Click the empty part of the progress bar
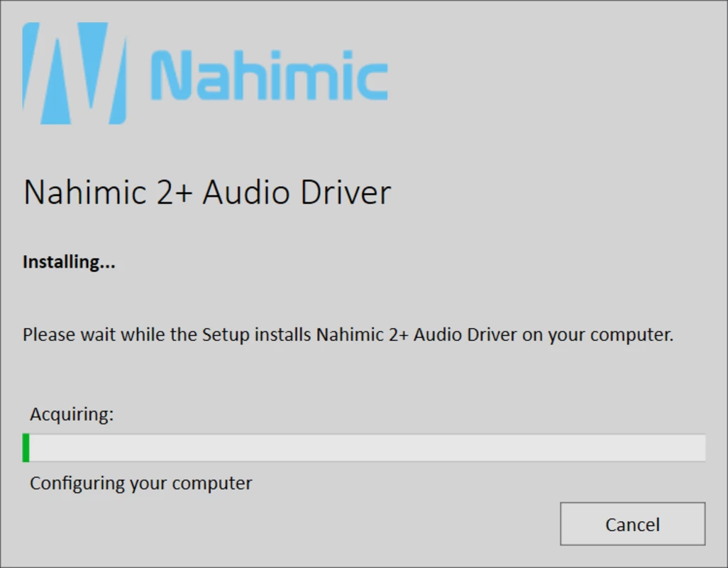728x568 pixels. [368, 448]
